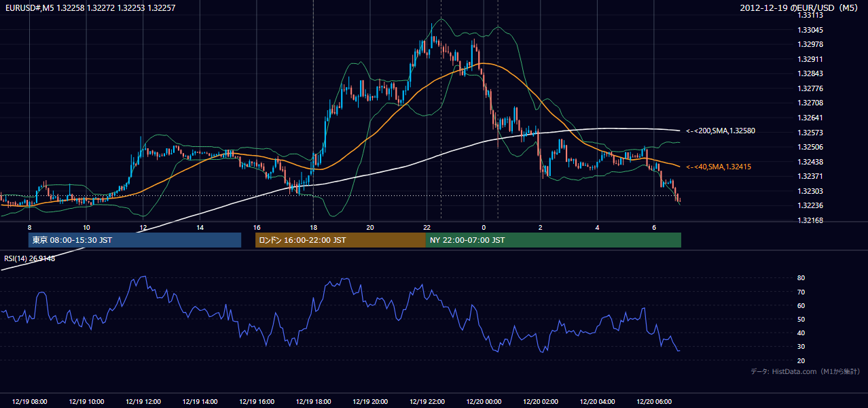Click price axis label 1.32911

tap(811, 59)
